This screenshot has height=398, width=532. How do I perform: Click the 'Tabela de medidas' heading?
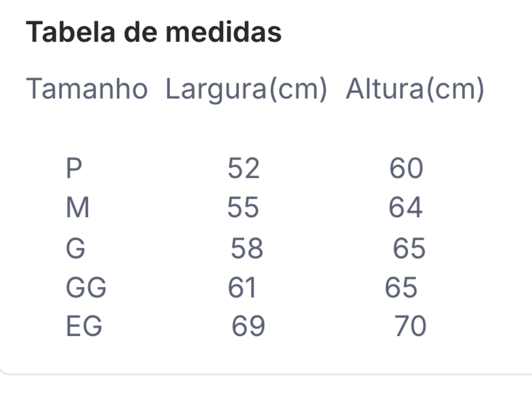click(x=154, y=32)
